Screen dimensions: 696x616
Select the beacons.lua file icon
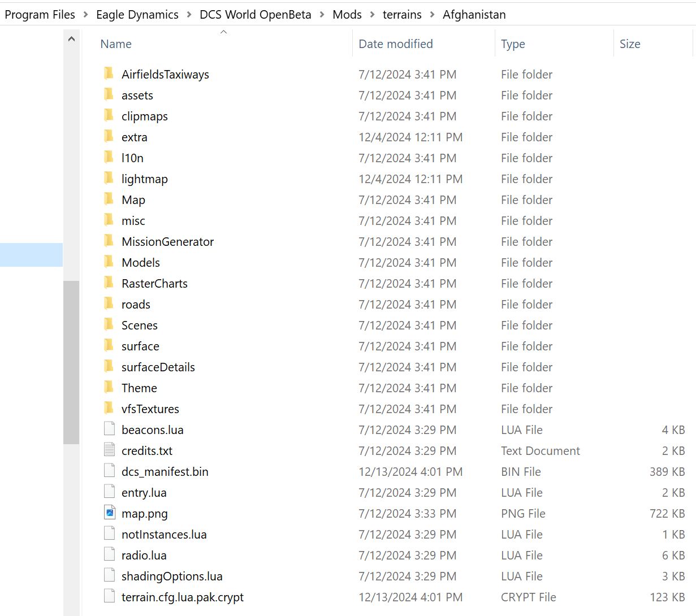pyautogui.click(x=110, y=429)
